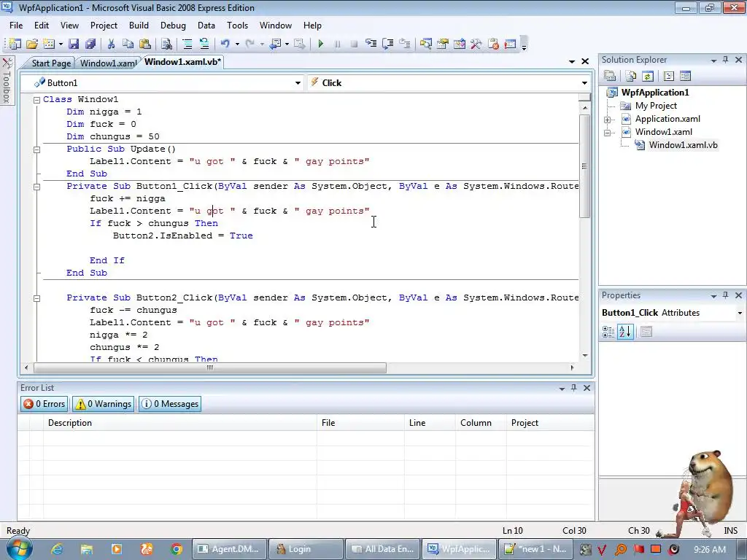
Task: Expand Application.xaml node in Solution Explorer
Action: (x=608, y=120)
